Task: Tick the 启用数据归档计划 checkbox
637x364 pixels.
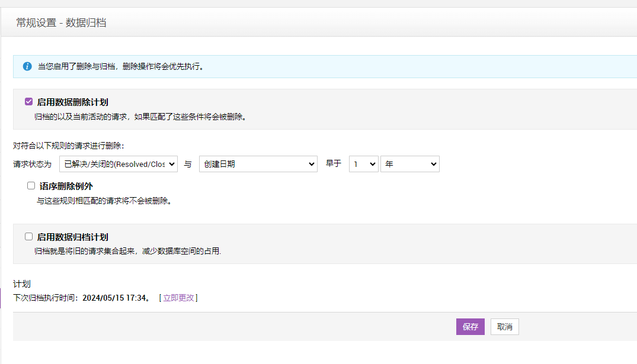Action: 28,237
